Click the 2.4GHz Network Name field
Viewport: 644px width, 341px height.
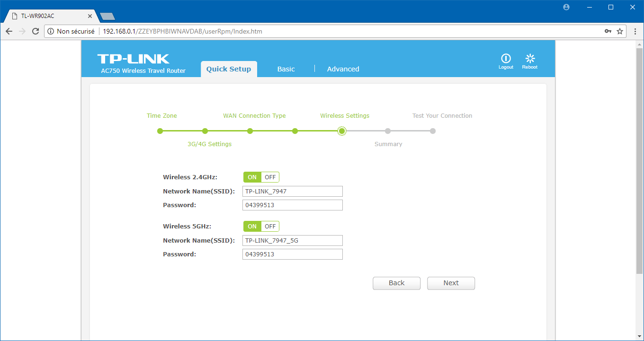(x=292, y=191)
